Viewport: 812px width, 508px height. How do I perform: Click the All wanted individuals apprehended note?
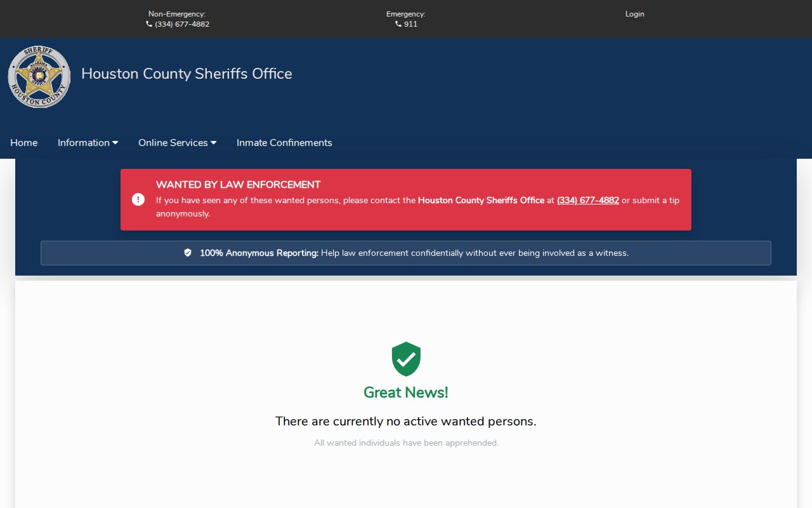(x=406, y=443)
